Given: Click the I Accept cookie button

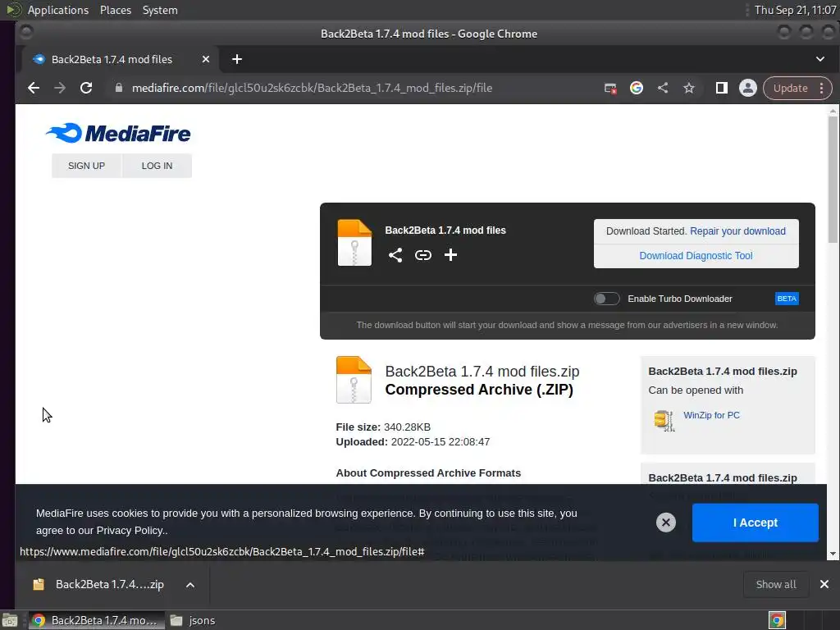Looking at the screenshot, I should (x=756, y=523).
